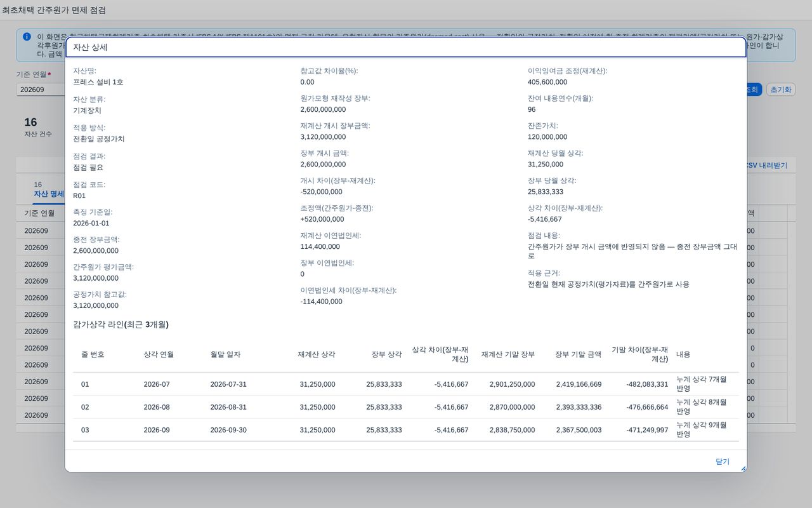
Task: Click the residual value 120,000,000
Action: 547,137
